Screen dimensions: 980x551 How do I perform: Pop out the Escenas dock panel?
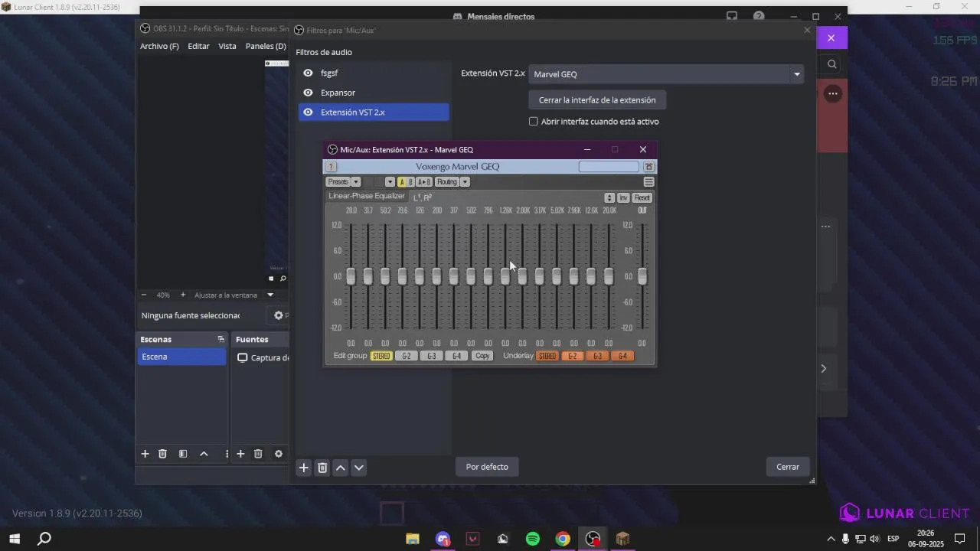point(220,339)
